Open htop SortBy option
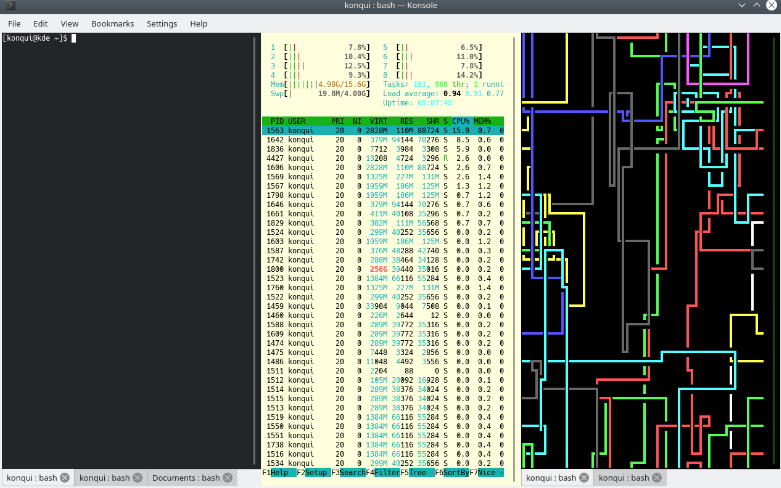The height and width of the screenshot is (488, 781). (x=455, y=472)
